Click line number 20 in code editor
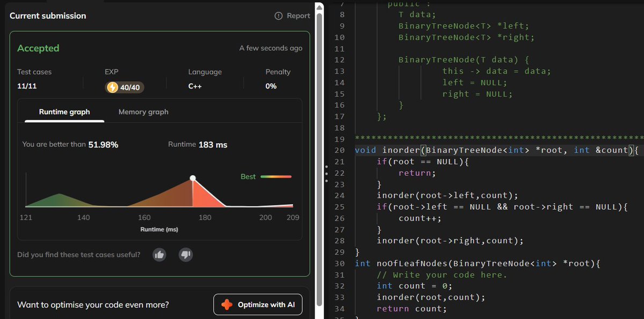644x319 pixels. click(339, 150)
